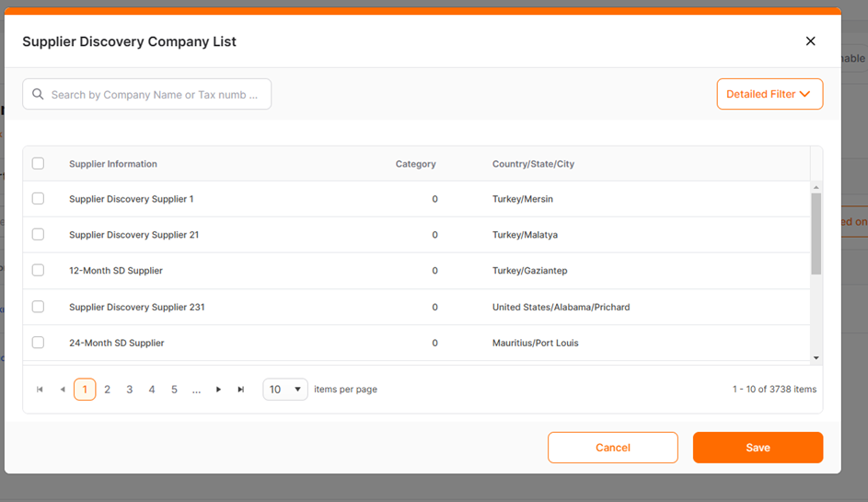The image size is (868, 502).
Task: Close the Supplier Discovery Company List dialog
Action: click(810, 41)
